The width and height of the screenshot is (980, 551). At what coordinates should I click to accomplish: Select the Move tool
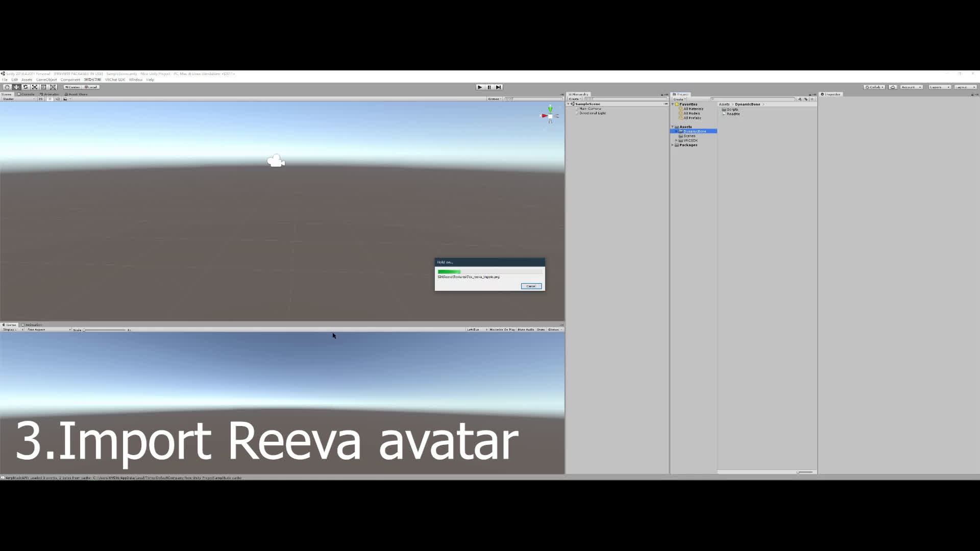point(16,87)
